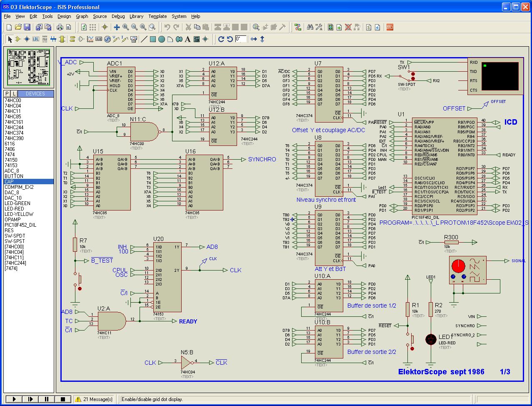The width and height of the screenshot is (532, 406).
Task: Open the property assignment tool icon
Action: (319, 27)
